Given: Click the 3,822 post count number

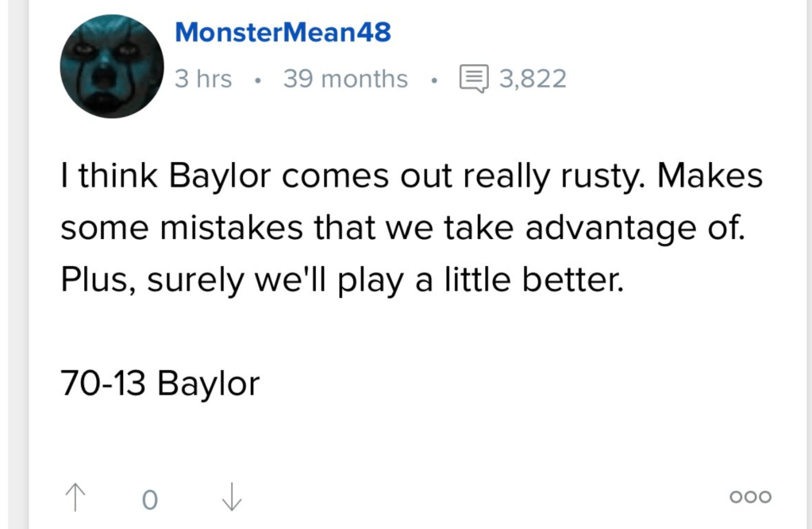Looking at the screenshot, I should click(x=533, y=79).
